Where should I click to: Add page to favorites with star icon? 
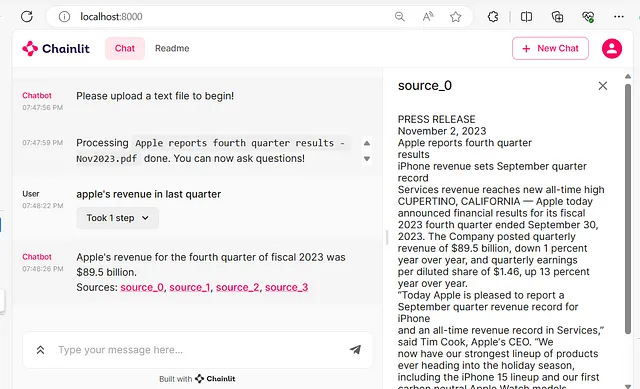[456, 17]
